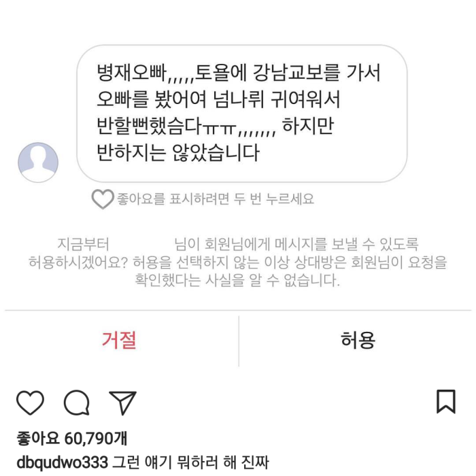The image size is (476, 476).
Task: Tap the direct message bubble
Action: coord(242,114)
